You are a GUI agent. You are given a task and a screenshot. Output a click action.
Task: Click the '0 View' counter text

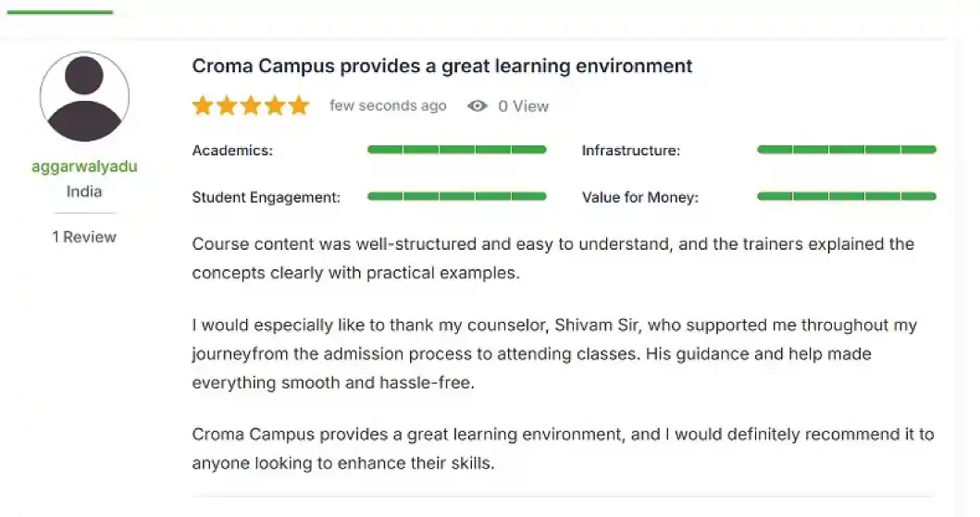tap(523, 106)
